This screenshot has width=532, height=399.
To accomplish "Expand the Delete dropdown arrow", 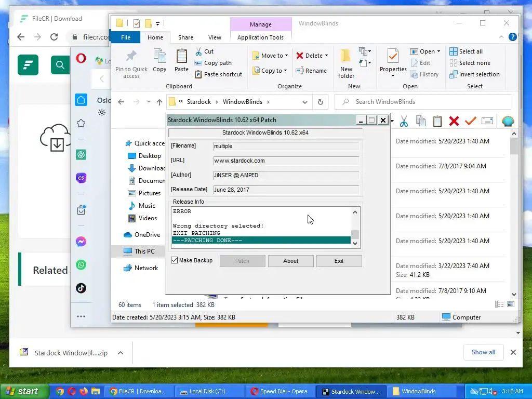I will point(326,56).
